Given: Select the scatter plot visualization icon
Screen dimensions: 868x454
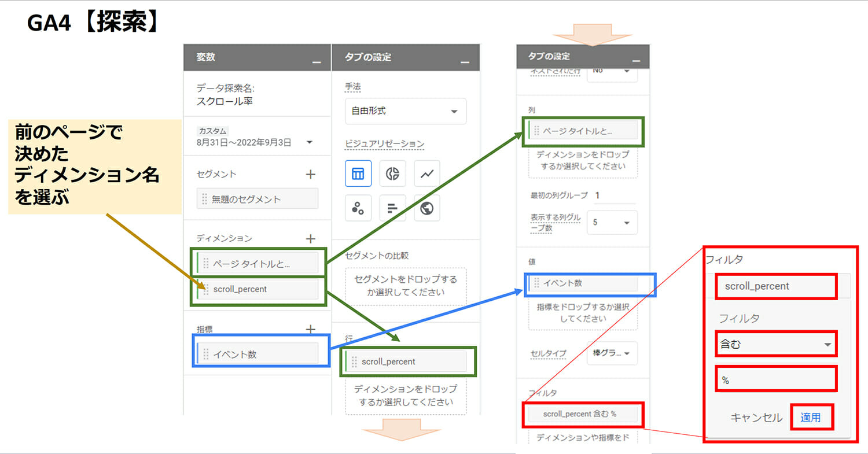Looking at the screenshot, I should pos(358,208).
